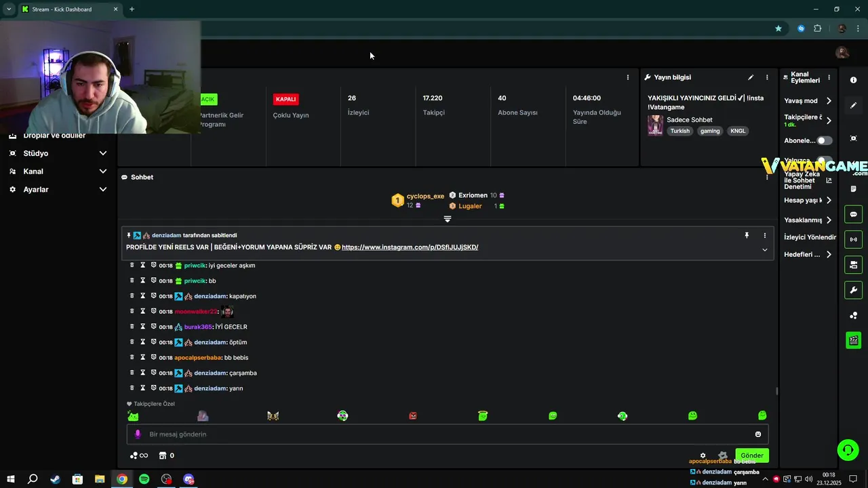The height and width of the screenshot is (488, 868).
Task: Click username burak365 in chat
Action: [198, 327]
